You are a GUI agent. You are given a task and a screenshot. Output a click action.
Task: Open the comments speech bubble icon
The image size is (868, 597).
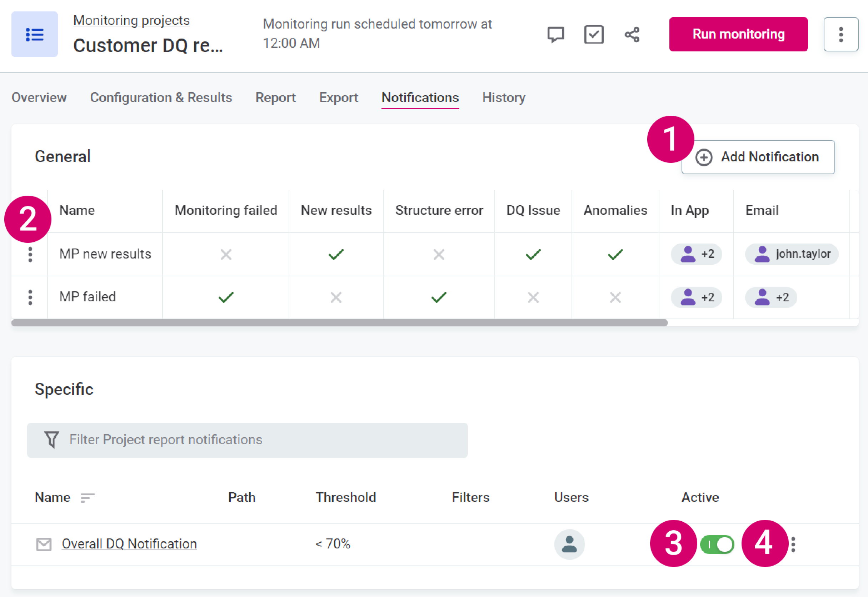(x=555, y=35)
